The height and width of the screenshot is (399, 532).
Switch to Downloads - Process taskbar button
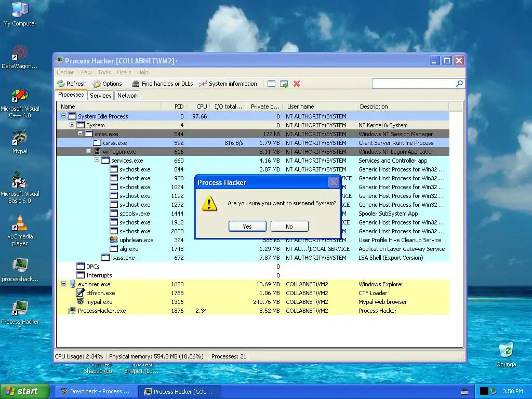coord(96,391)
